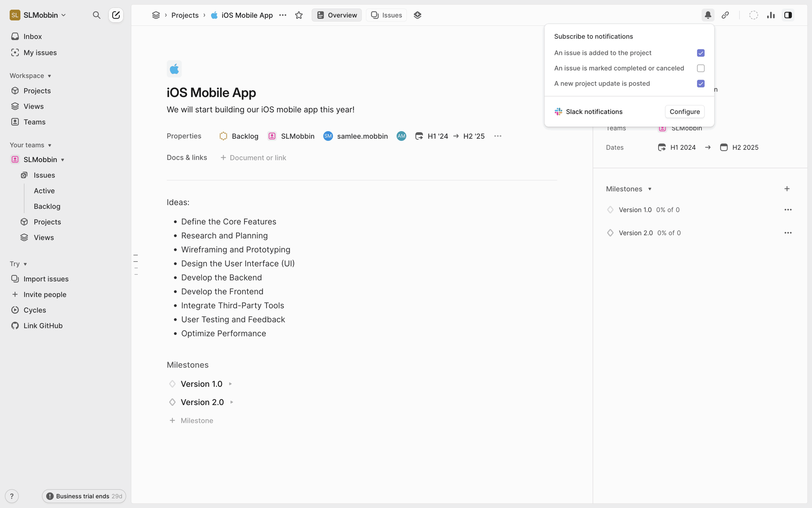Enable 'An issue is marked completed or canceled'
This screenshot has width=812, height=508.
[701, 68]
